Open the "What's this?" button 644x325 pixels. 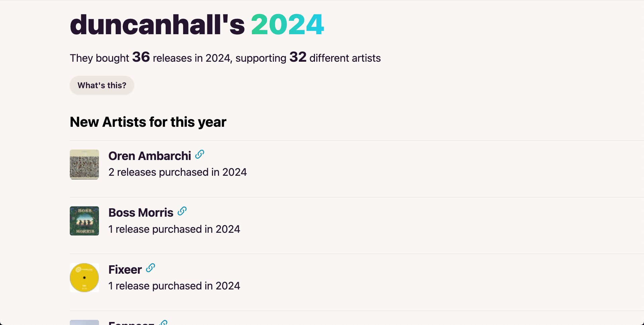coord(102,85)
